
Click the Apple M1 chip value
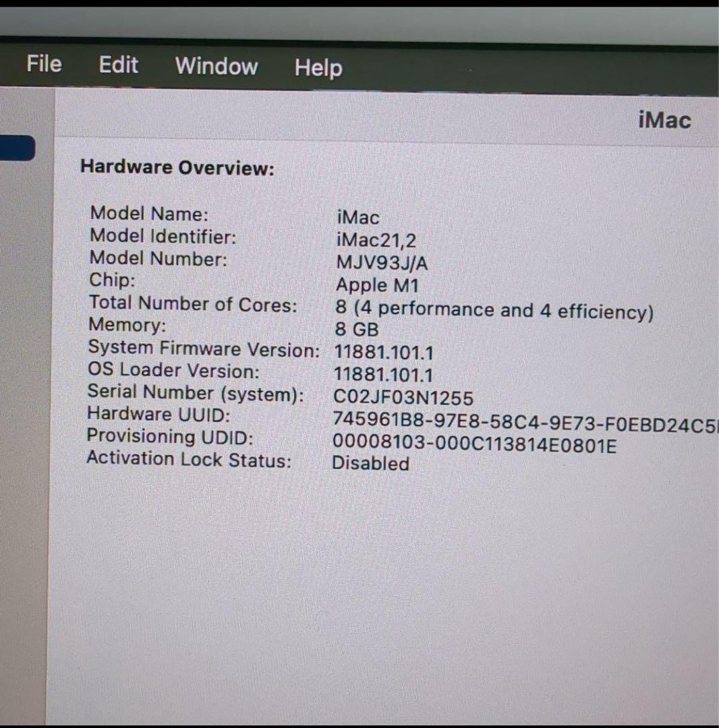[x=377, y=285]
